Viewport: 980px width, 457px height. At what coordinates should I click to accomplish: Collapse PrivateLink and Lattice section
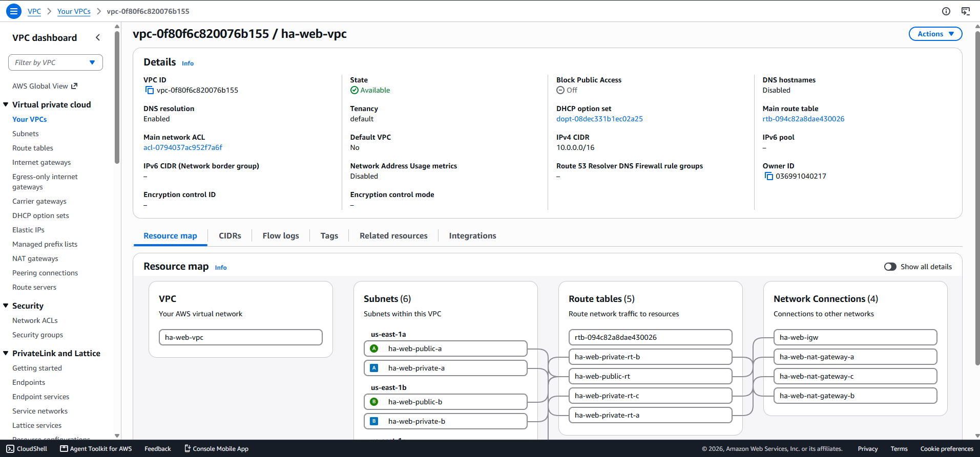click(x=6, y=353)
